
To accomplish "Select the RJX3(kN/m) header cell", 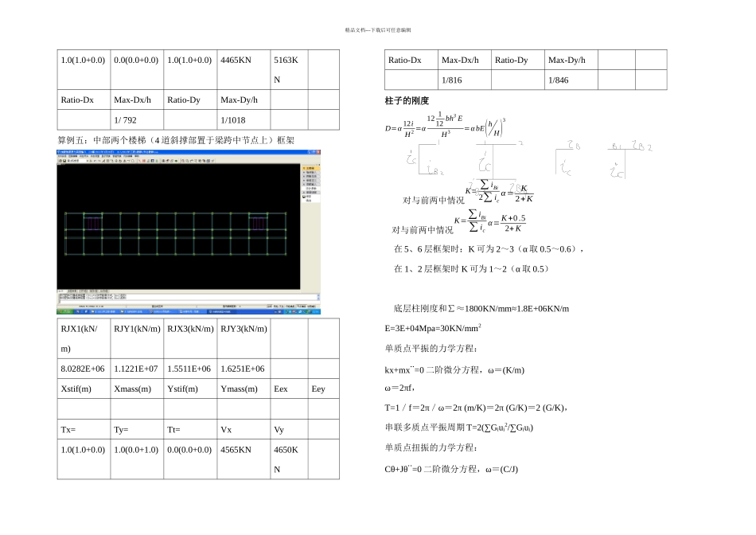I will tap(190, 338).
